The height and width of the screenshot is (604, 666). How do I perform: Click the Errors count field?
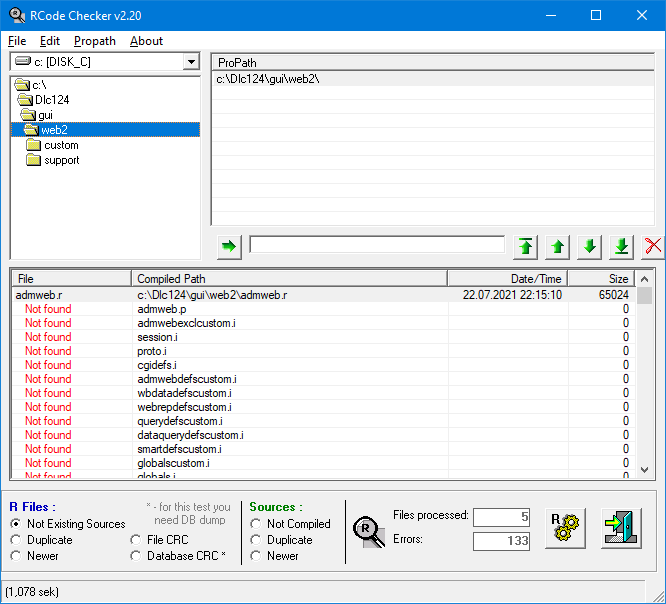(501, 541)
